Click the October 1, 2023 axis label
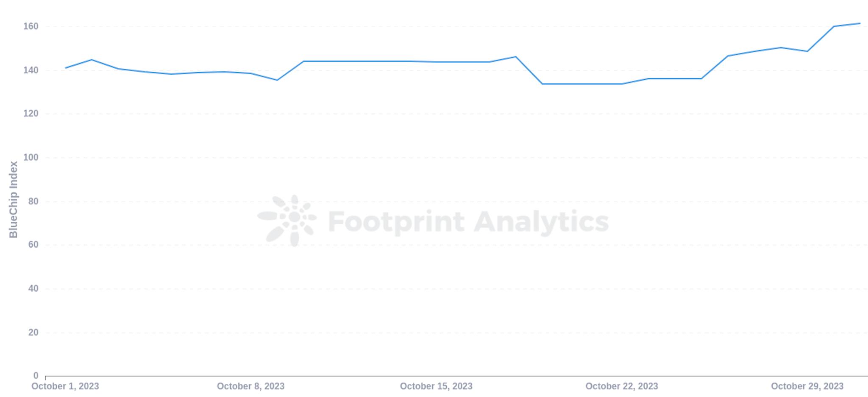 point(65,386)
